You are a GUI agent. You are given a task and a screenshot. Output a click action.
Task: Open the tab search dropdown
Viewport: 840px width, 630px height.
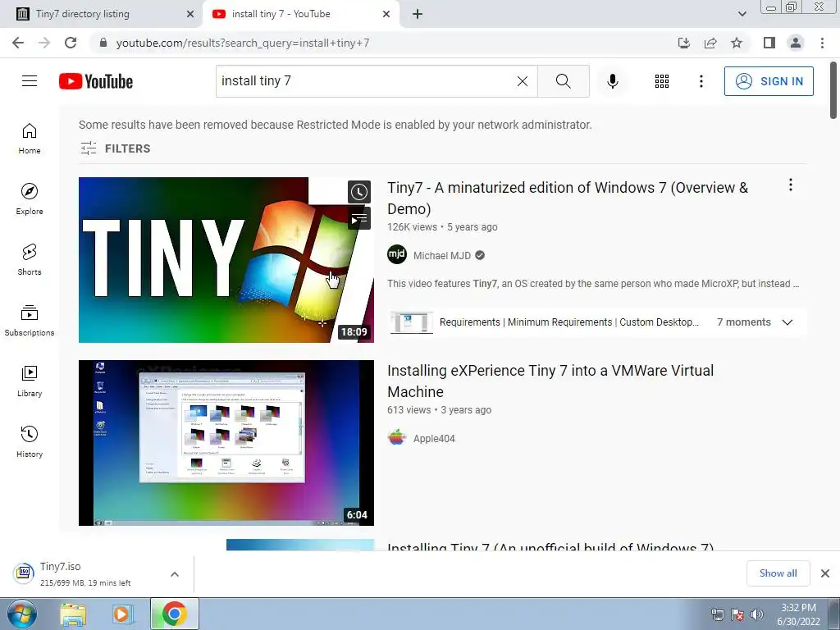pos(742,14)
